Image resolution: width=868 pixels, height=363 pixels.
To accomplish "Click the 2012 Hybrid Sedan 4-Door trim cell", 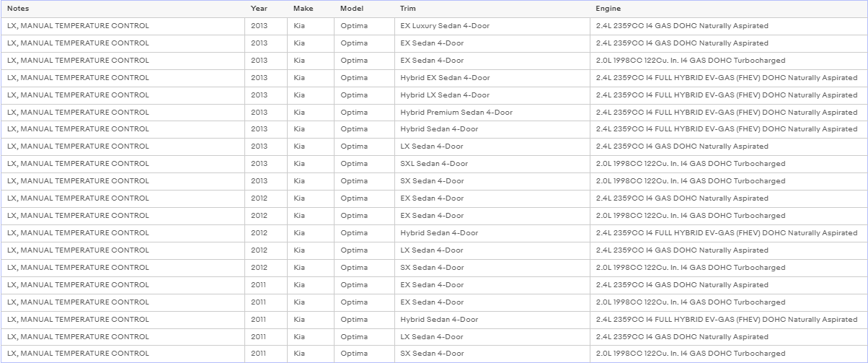I will click(492, 233).
